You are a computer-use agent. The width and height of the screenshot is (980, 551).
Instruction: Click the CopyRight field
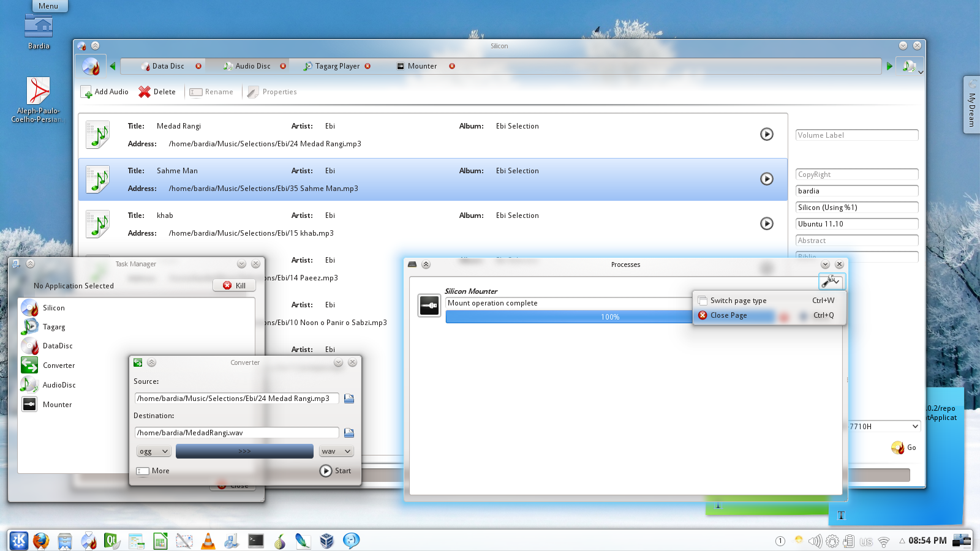[x=857, y=174]
